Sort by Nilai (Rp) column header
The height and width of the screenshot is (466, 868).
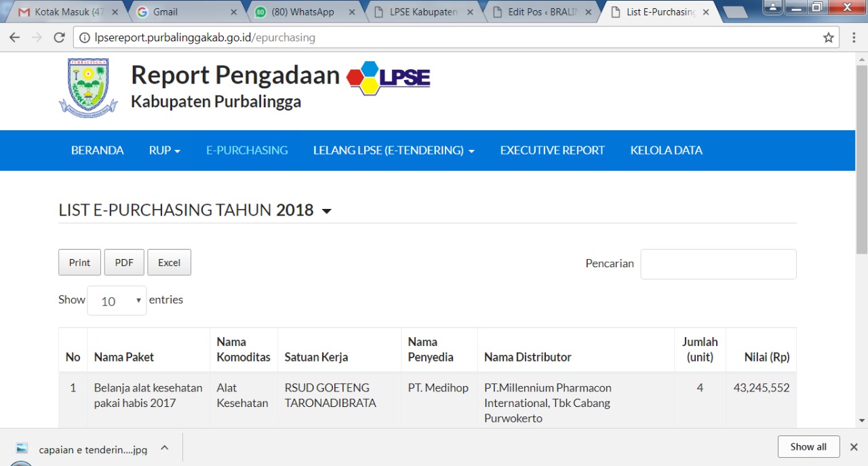pos(762,350)
